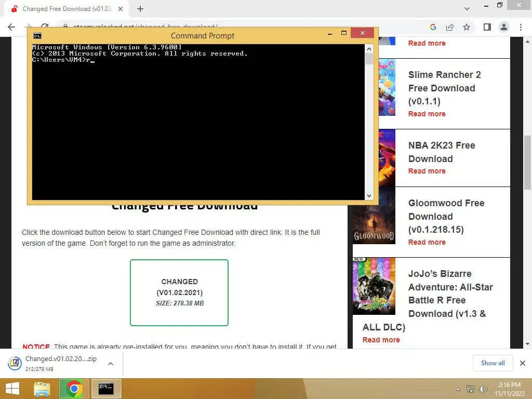This screenshot has height=399, width=532.
Task: Click Read more under NBA 2K23
Action: tap(427, 171)
